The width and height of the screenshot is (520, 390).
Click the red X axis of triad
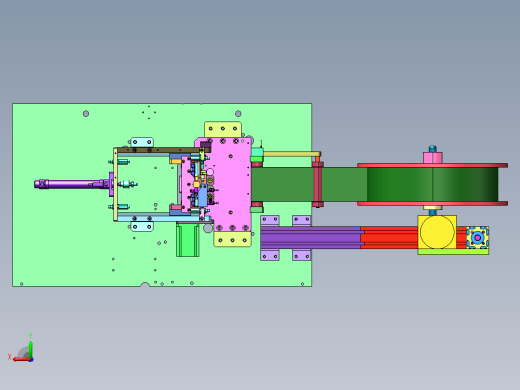click(22, 360)
